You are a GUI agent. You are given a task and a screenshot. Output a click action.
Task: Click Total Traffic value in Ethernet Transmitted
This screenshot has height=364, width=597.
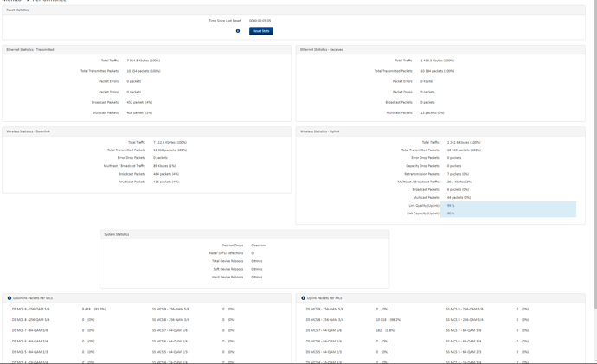144,61
